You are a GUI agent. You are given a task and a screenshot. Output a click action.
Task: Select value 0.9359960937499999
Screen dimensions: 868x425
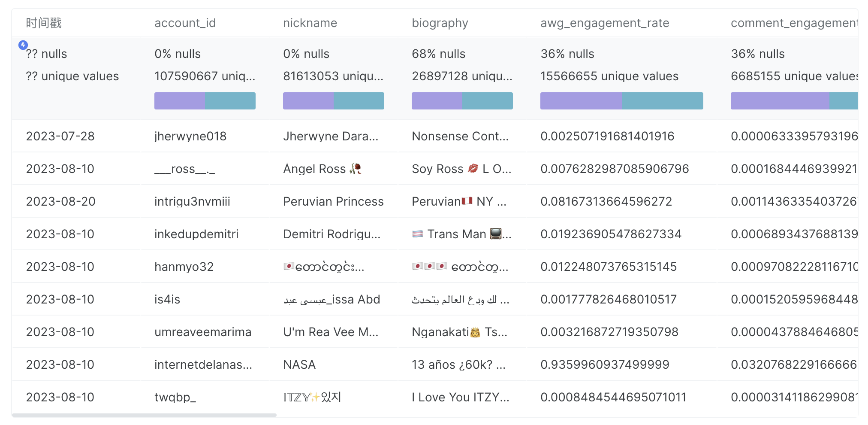[605, 364]
